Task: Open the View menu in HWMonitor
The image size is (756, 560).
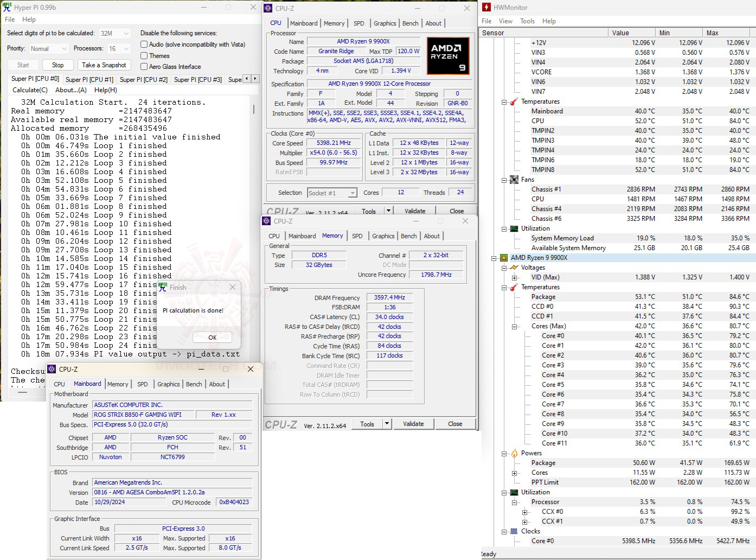Action: click(505, 21)
